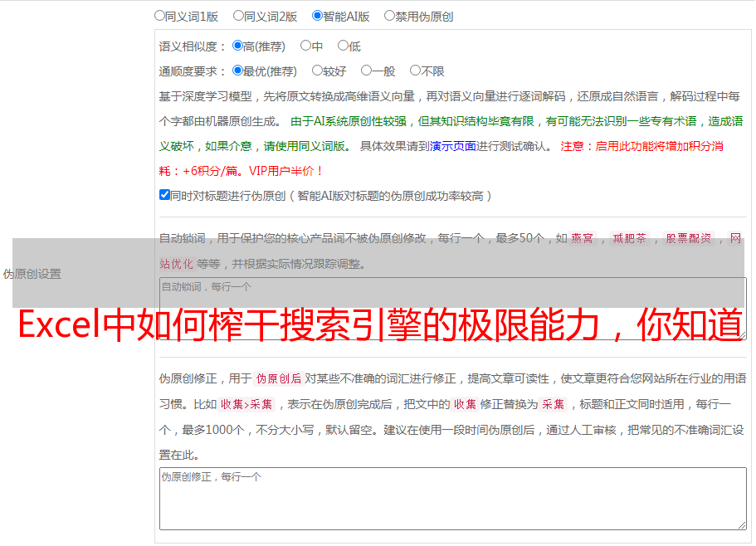Set 语义相似度 to 低
The height and width of the screenshot is (546, 756).
[x=343, y=46]
